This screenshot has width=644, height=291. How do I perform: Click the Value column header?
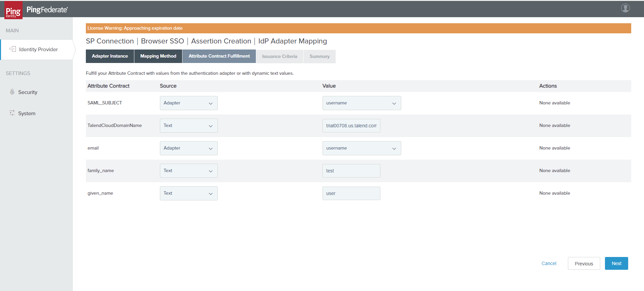click(x=329, y=86)
